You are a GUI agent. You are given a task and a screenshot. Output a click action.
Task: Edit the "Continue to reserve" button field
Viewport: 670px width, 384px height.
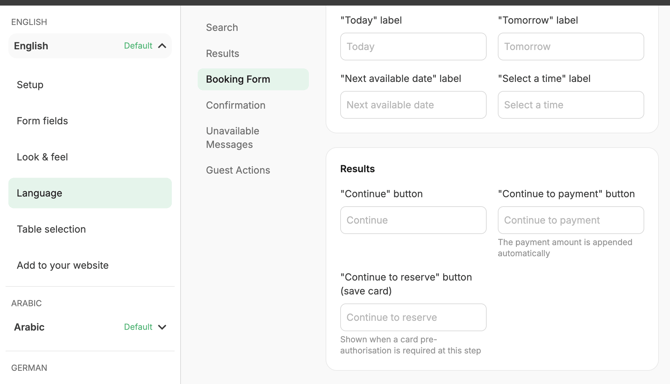413,317
